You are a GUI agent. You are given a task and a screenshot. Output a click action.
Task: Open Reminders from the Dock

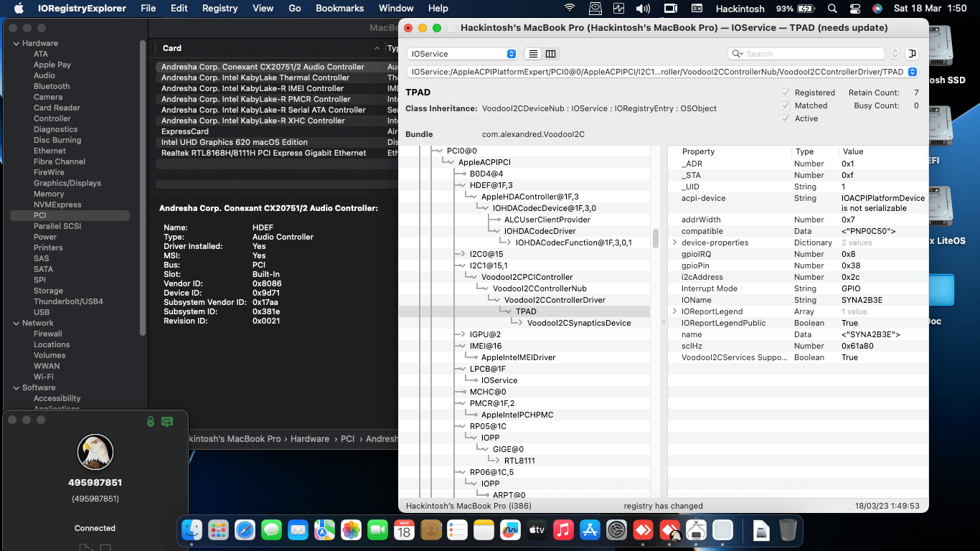click(457, 530)
